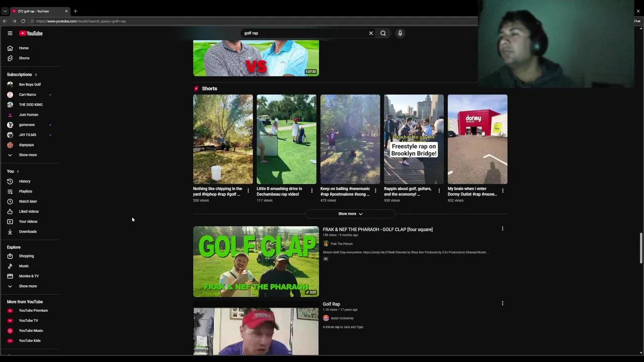Play GOLF CLAP video thumbnail
Screen dimensions: 644x362
tap(256, 261)
